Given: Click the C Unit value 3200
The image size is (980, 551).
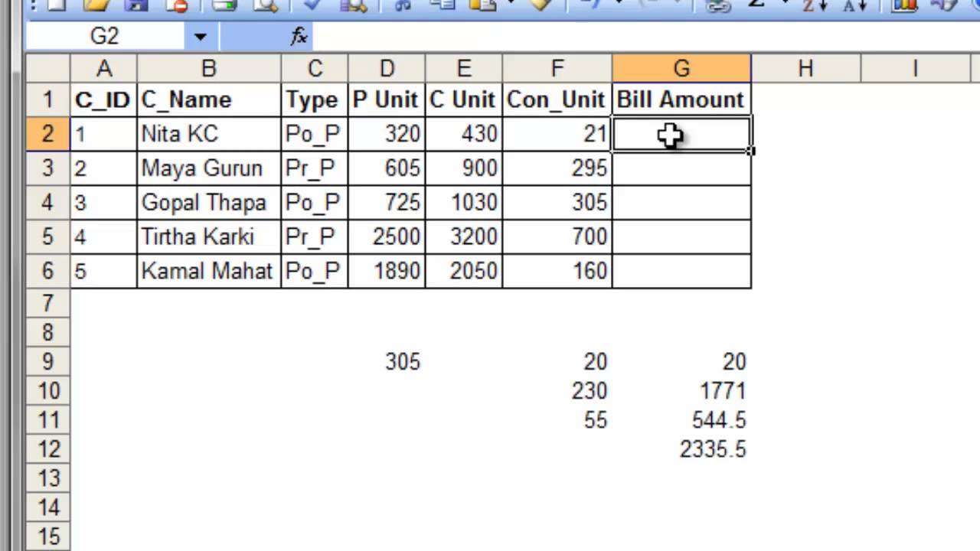Looking at the screenshot, I should tap(464, 237).
